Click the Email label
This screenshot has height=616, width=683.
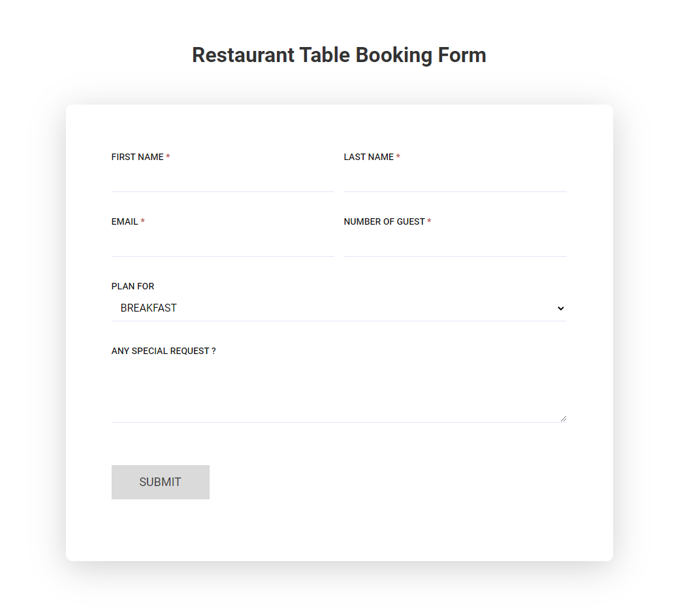(125, 221)
